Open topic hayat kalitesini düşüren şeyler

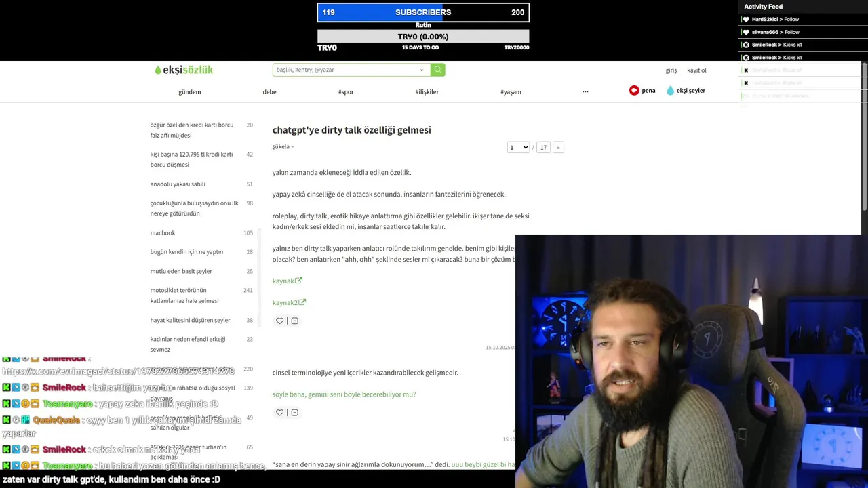[190, 320]
